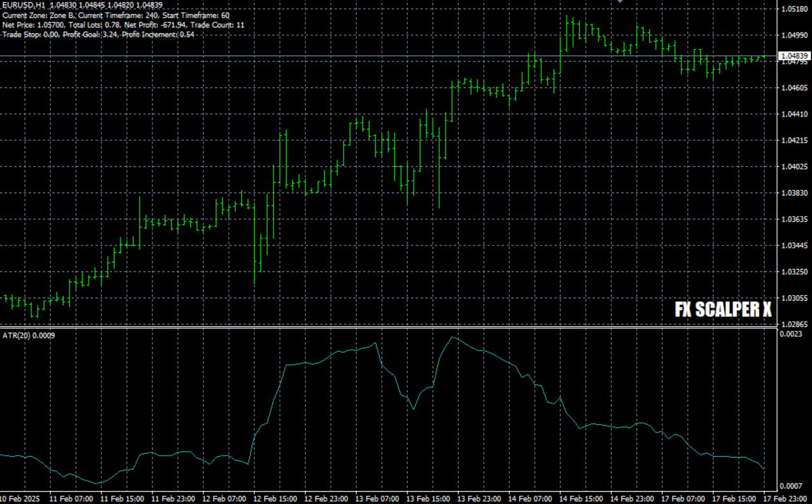Click the FX SCALPER X watermark
812x504 pixels.
coord(723,310)
